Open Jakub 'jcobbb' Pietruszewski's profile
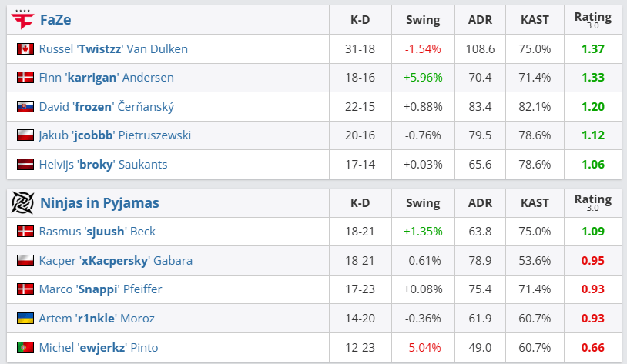 coord(115,135)
